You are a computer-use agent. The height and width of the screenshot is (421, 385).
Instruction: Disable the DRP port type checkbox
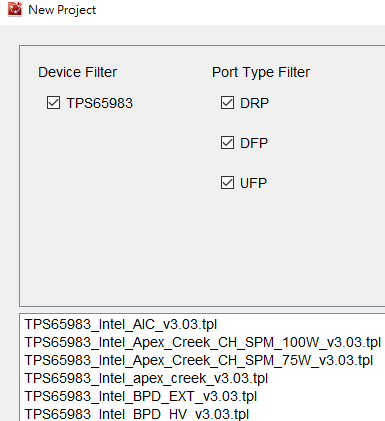click(x=227, y=103)
